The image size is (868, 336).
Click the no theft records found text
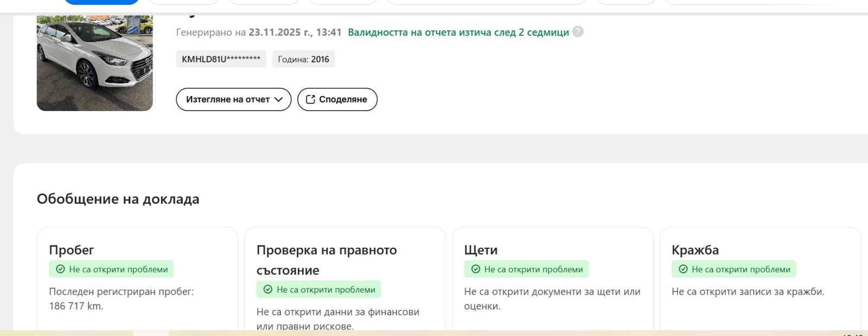click(748, 292)
